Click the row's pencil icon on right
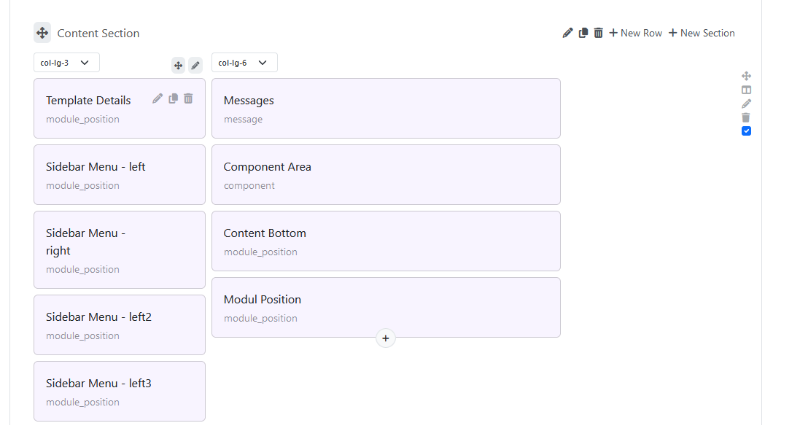Viewport: 800px width, 425px height. coord(746,103)
